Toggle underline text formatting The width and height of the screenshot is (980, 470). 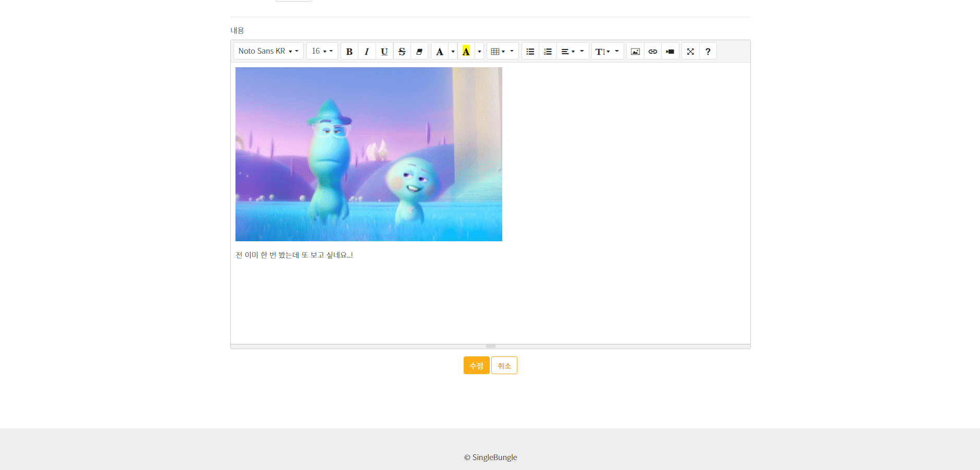tap(384, 51)
